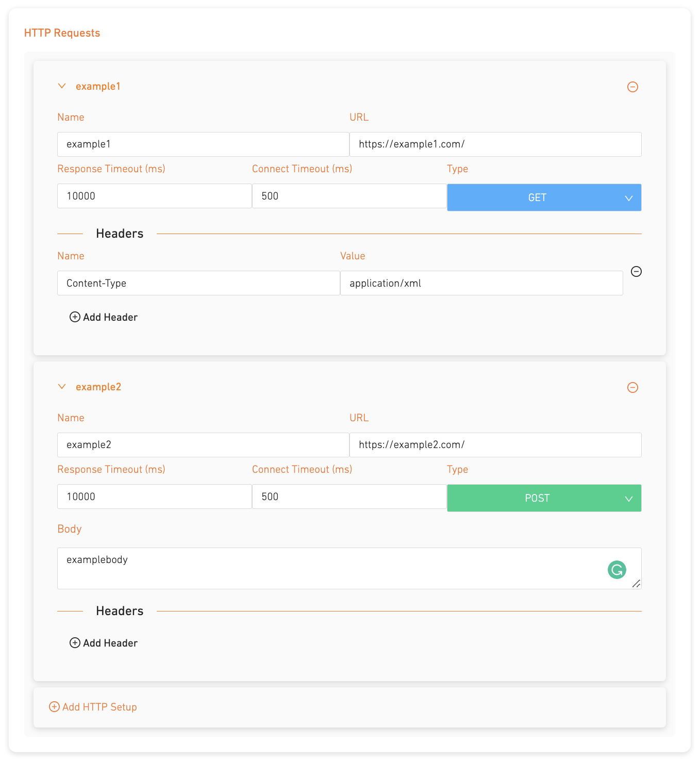Click the Body textarea resize handle
Image resolution: width=700 pixels, height=760 pixels.
(637, 584)
